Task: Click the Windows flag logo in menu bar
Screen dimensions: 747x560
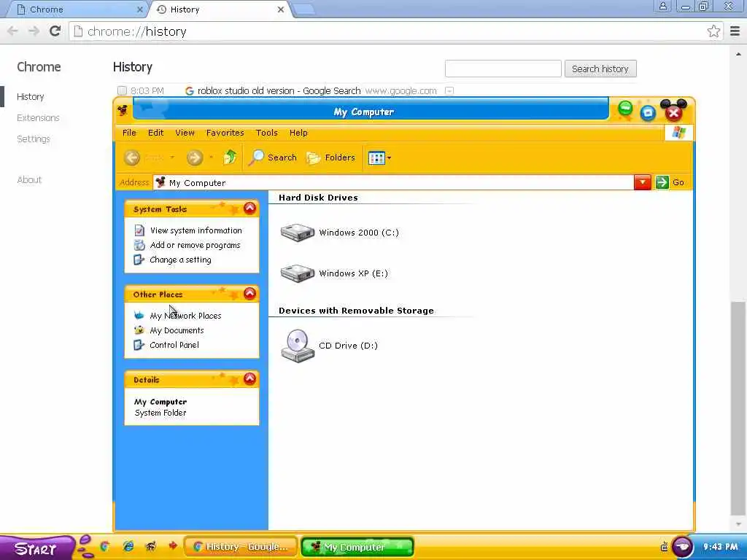Action: [678, 133]
